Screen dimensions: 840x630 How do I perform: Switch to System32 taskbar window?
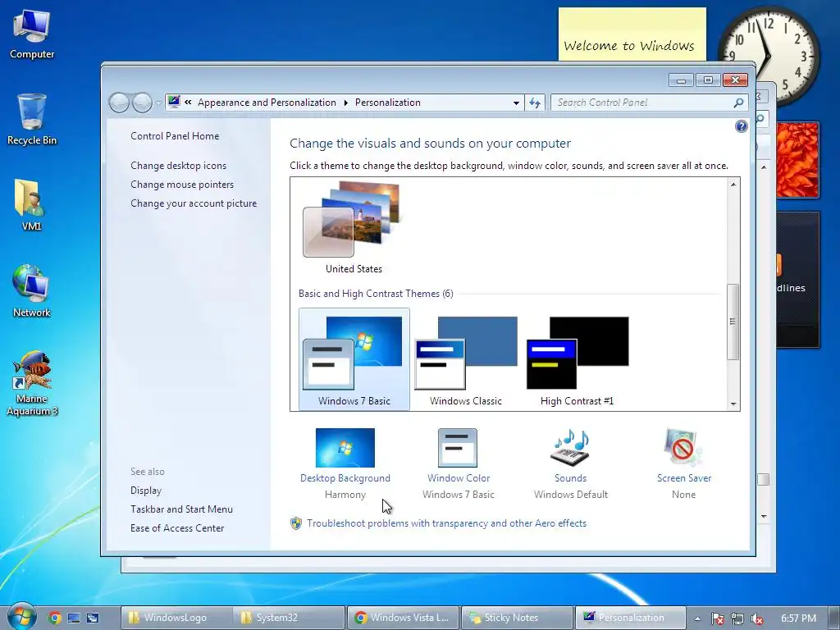click(288, 618)
